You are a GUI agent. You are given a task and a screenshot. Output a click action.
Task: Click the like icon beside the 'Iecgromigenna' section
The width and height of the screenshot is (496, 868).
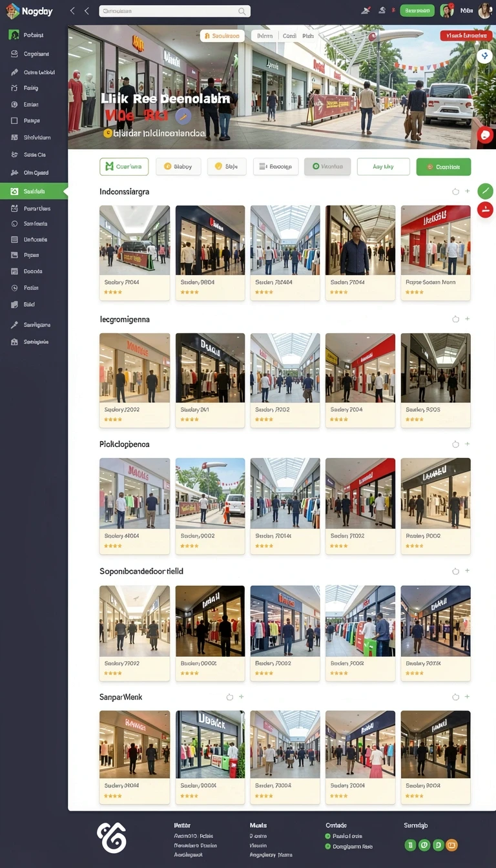(x=455, y=319)
